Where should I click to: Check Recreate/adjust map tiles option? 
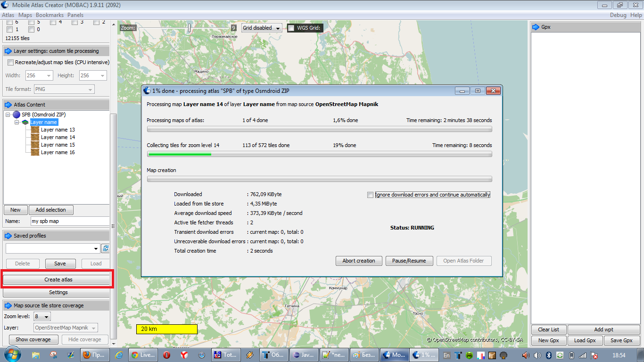click(x=10, y=62)
